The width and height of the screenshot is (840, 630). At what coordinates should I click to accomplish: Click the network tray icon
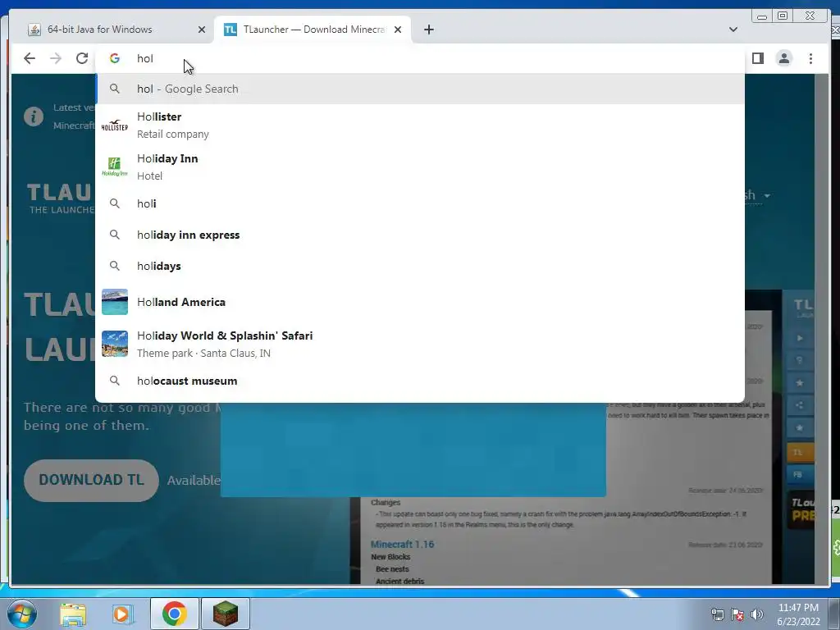coord(717,614)
